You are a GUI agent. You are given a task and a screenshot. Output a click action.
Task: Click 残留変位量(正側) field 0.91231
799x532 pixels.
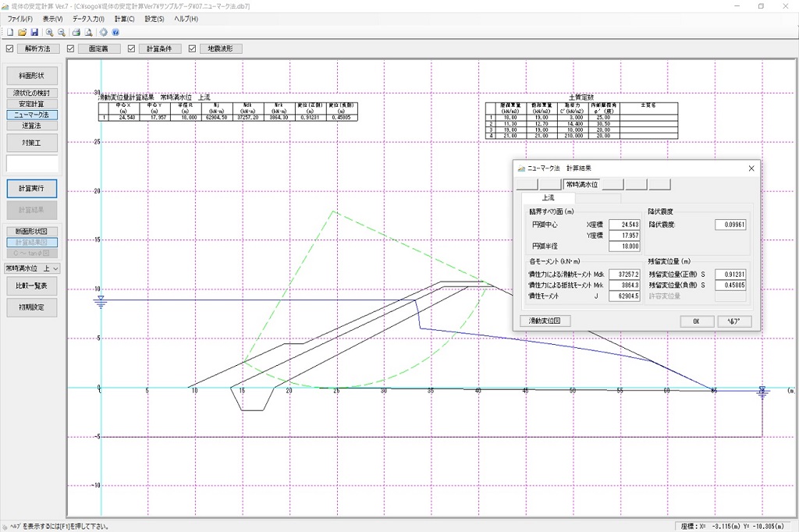(x=730, y=274)
